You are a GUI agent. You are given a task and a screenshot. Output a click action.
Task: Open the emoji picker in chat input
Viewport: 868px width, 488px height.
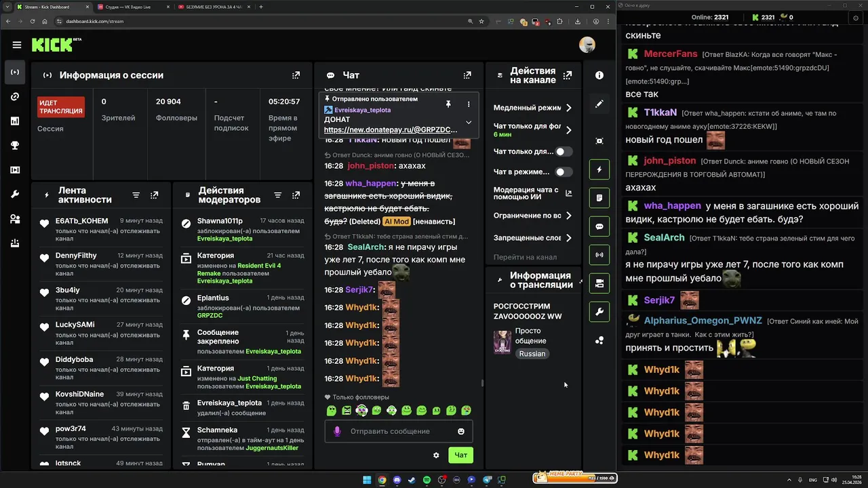(x=461, y=431)
